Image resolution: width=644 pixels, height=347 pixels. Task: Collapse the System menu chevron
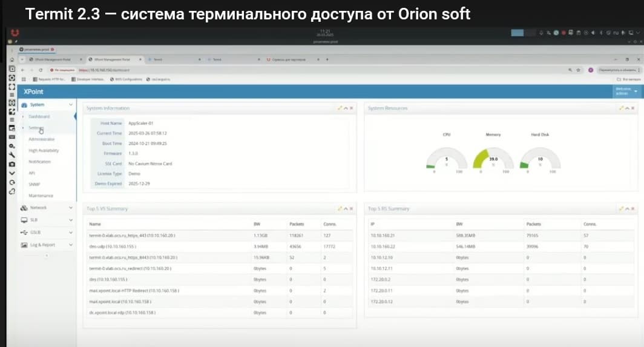tap(71, 105)
